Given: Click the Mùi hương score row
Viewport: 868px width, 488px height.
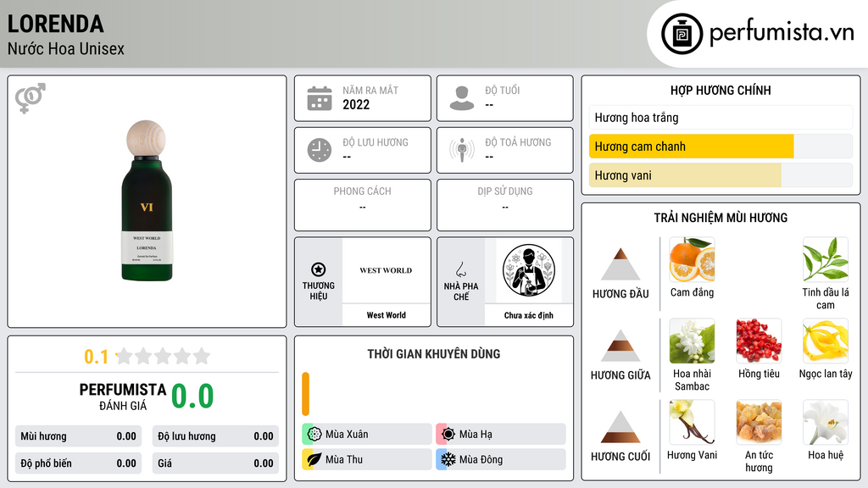Looking at the screenshot, I should coord(78,436).
